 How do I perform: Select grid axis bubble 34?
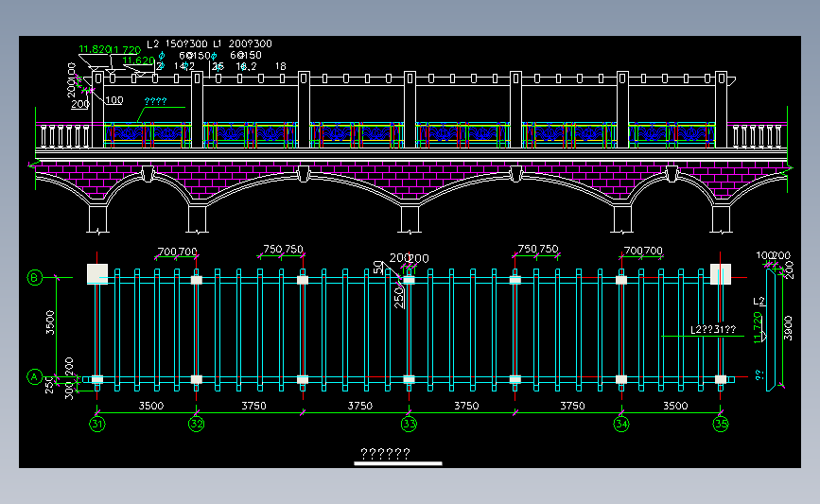(x=621, y=424)
